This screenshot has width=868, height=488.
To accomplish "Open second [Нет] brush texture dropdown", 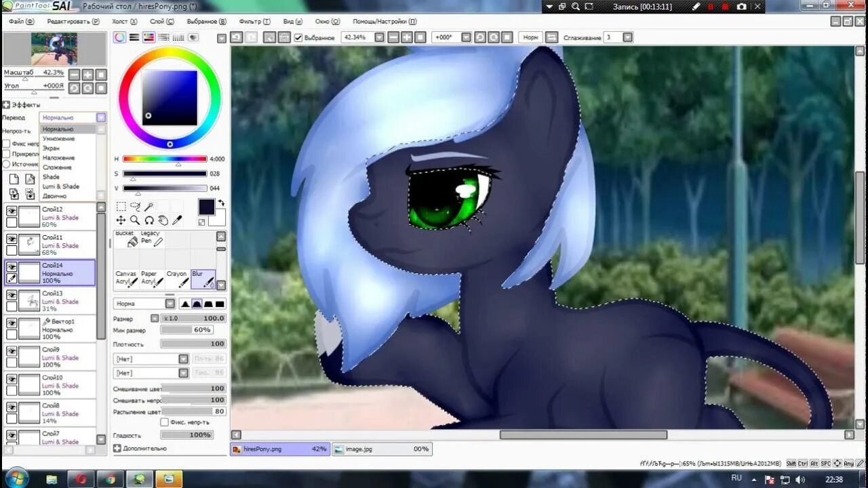I will [x=183, y=373].
